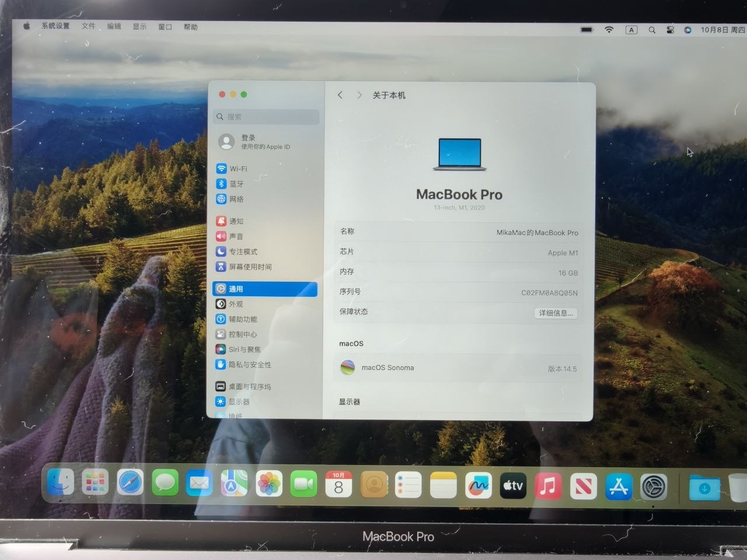Viewport: 747px width, 560px height.
Task: Open the 系统设置 menu
Action: (55, 26)
